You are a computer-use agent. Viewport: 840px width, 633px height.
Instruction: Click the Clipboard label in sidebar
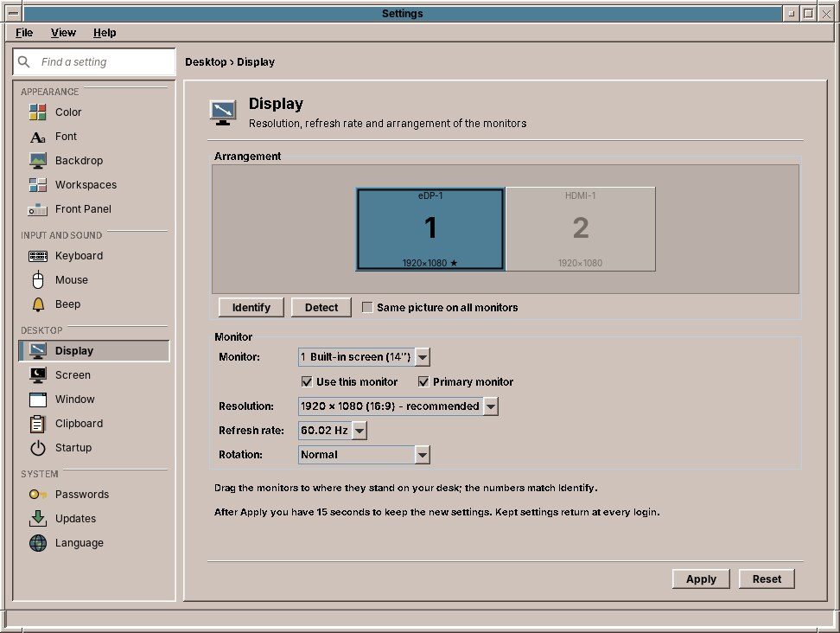click(x=79, y=424)
